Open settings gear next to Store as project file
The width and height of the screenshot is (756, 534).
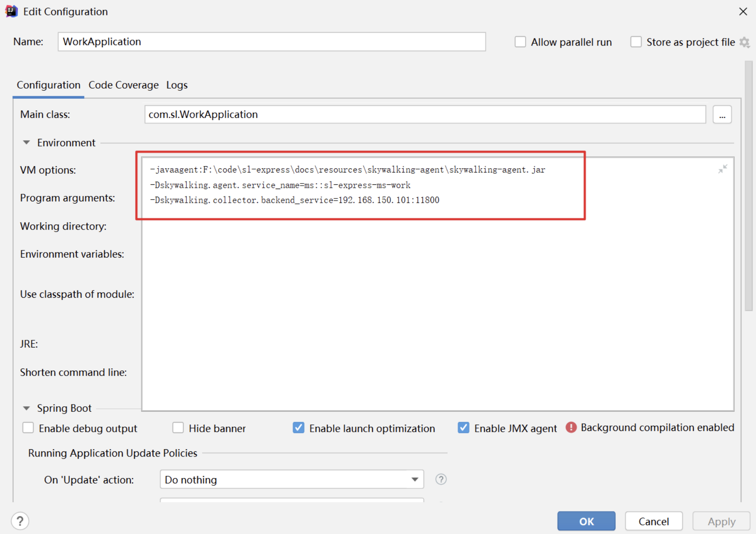pyautogui.click(x=744, y=42)
